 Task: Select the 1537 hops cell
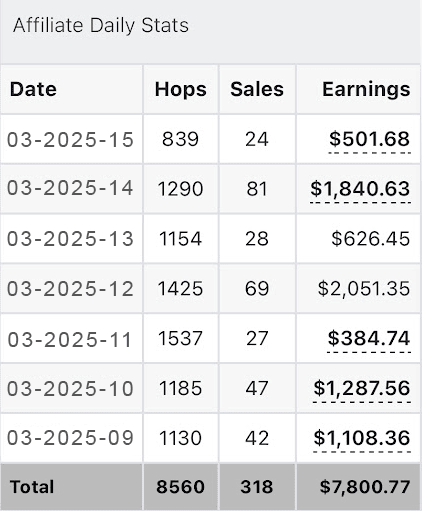point(180,338)
